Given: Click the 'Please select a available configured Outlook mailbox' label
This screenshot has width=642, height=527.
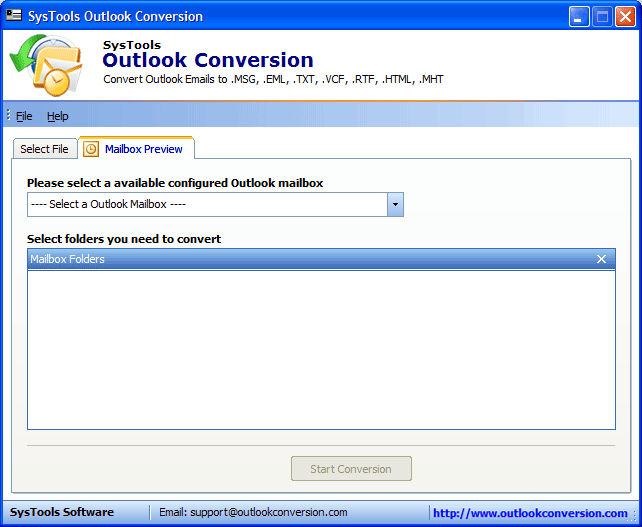Looking at the screenshot, I should pyautogui.click(x=175, y=183).
